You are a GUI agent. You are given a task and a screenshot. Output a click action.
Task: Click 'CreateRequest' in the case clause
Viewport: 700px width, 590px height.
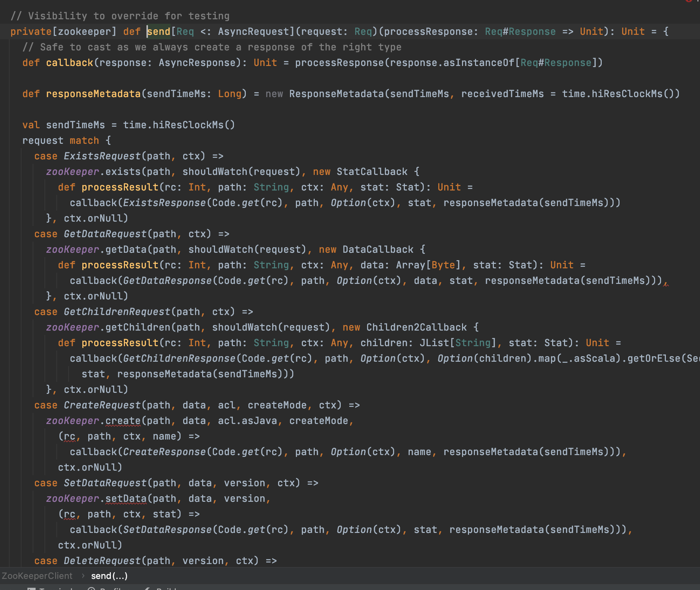pos(102,405)
